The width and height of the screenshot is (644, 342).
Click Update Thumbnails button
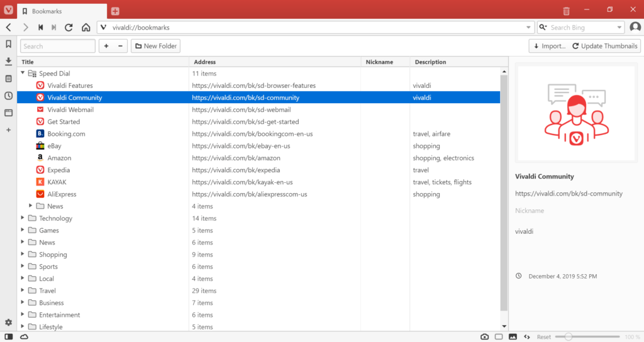pyautogui.click(x=605, y=46)
